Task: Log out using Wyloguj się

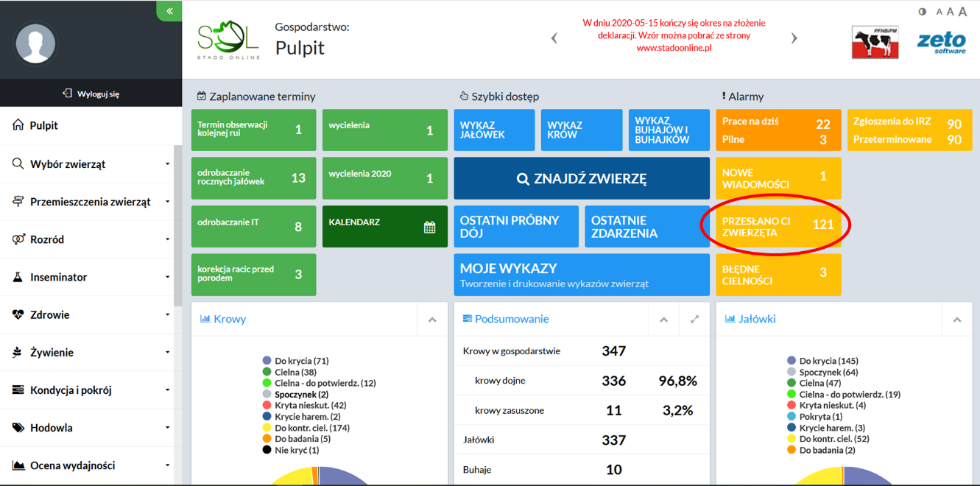Action: [x=91, y=94]
